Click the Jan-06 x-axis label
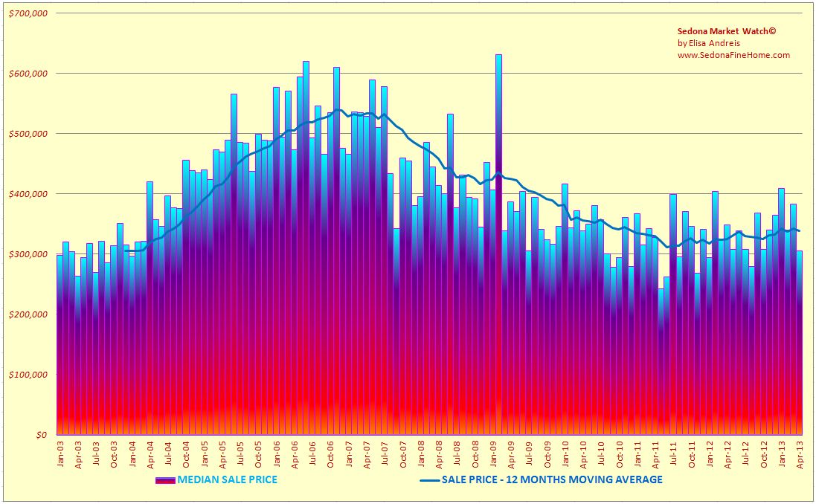 [x=277, y=453]
